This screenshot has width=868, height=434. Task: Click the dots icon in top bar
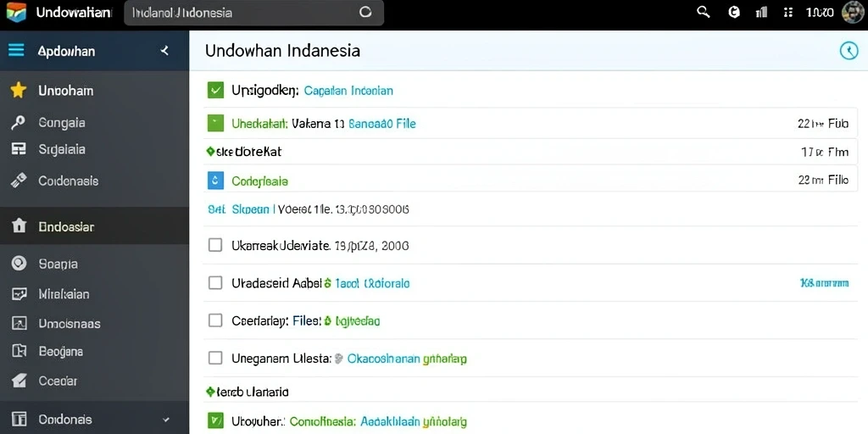tap(788, 12)
